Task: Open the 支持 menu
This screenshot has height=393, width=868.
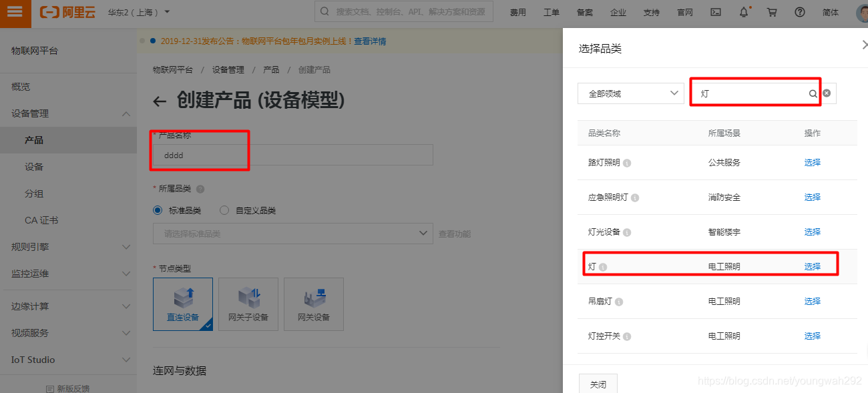Action: coord(651,12)
